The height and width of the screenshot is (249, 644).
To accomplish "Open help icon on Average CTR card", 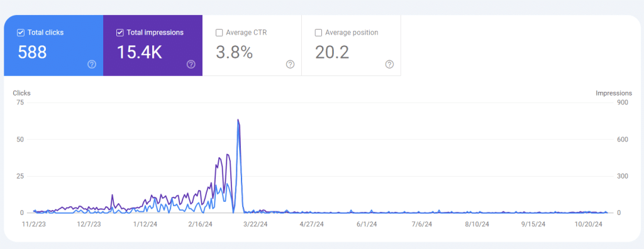I will [x=291, y=64].
